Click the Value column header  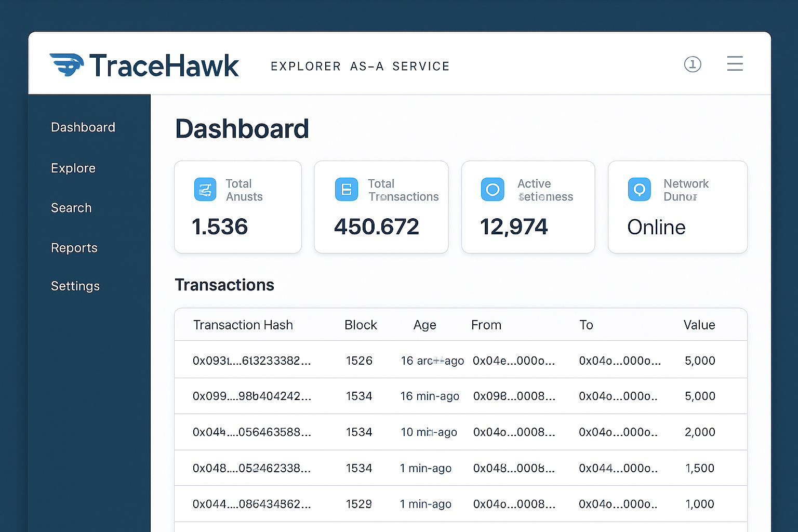point(699,325)
